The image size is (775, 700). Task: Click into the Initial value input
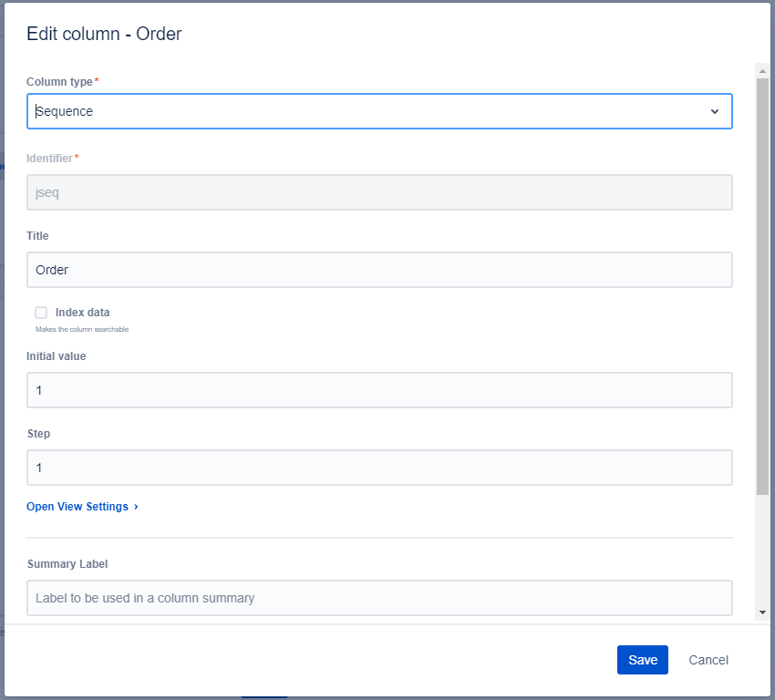pyautogui.click(x=379, y=390)
